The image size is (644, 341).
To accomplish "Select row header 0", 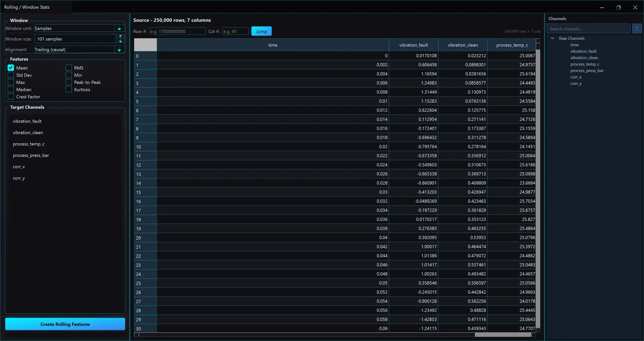I will click(x=146, y=56).
